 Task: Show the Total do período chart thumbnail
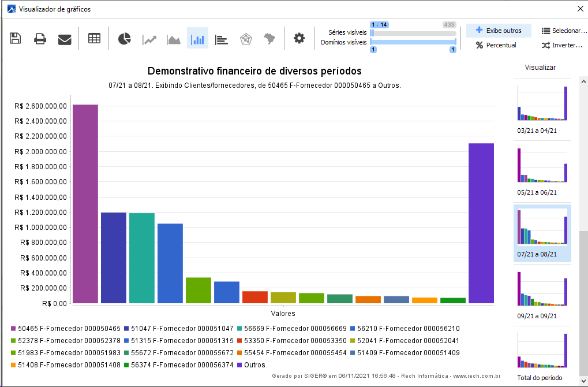pyautogui.click(x=542, y=351)
